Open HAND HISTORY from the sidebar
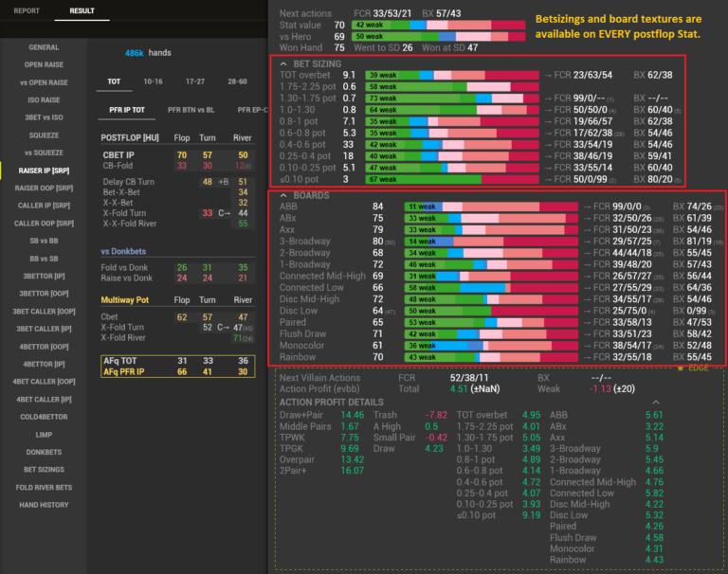The image size is (728, 574). [44, 505]
